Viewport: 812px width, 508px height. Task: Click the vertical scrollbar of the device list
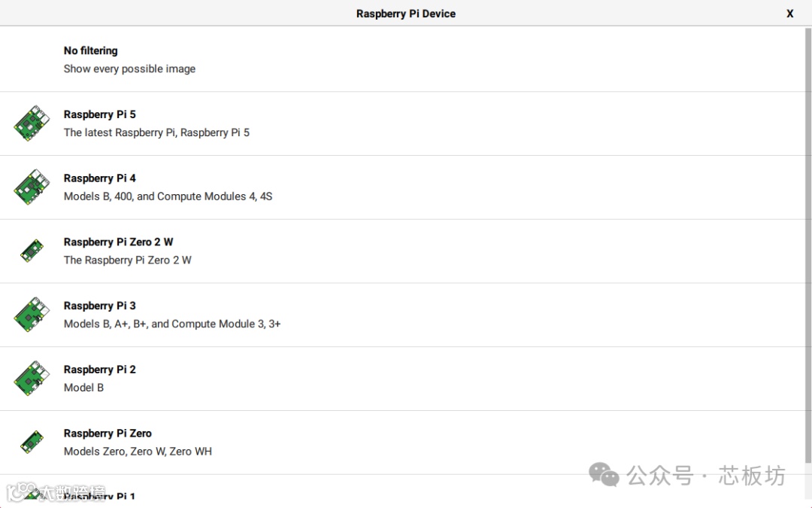point(807,245)
